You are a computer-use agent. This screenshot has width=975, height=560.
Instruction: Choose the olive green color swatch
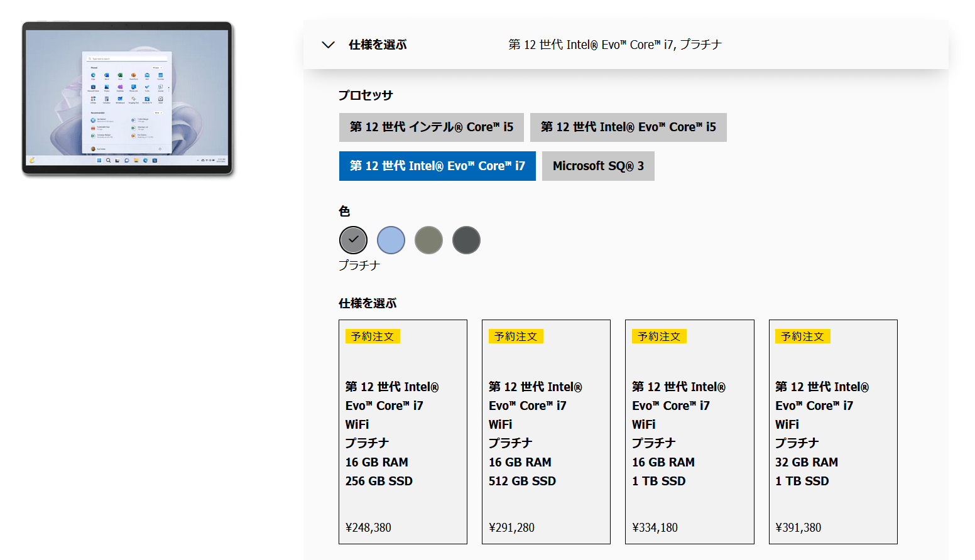click(428, 240)
